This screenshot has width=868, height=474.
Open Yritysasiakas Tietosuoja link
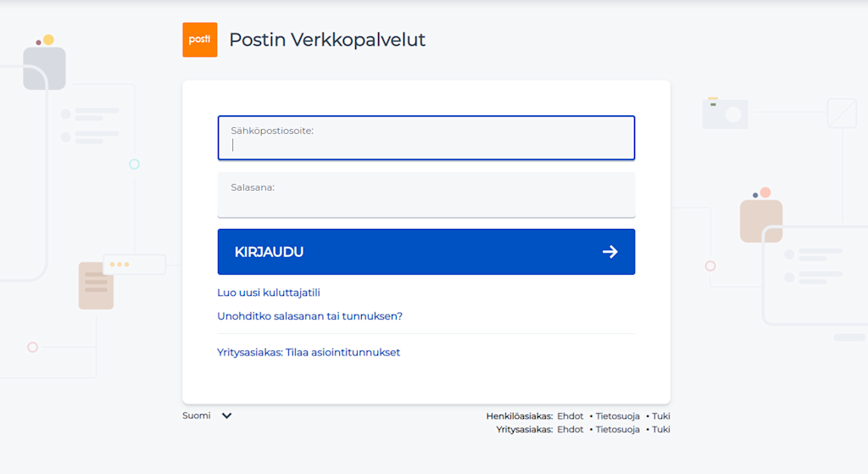617,429
